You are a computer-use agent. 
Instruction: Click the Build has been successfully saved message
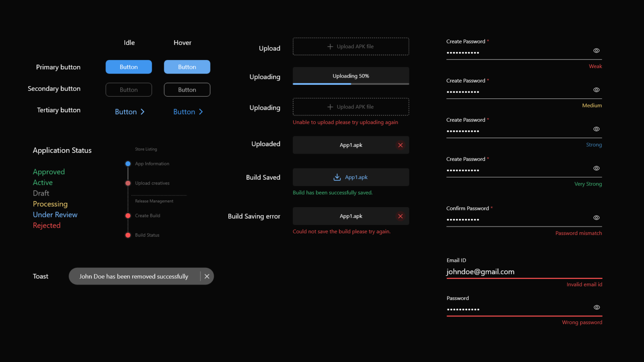[x=333, y=193]
